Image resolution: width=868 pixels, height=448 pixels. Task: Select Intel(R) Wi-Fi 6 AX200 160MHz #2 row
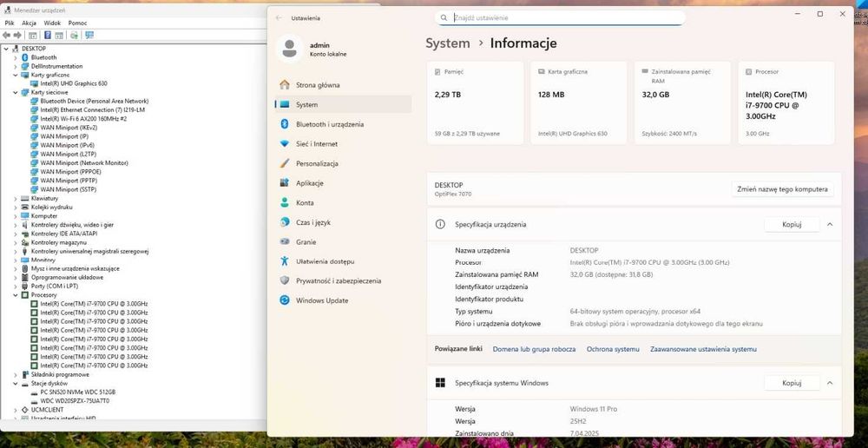click(83, 118)
